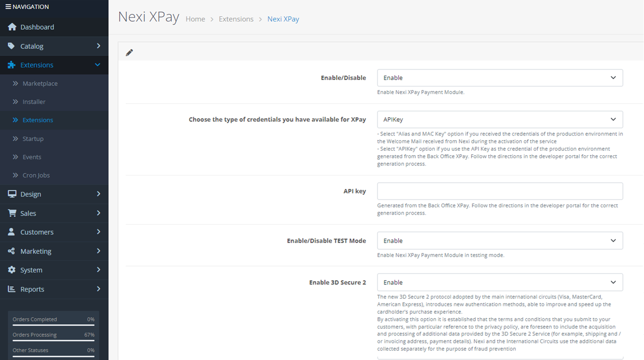
Task: Click the Dashboard home icon
Action: (12, 27)
